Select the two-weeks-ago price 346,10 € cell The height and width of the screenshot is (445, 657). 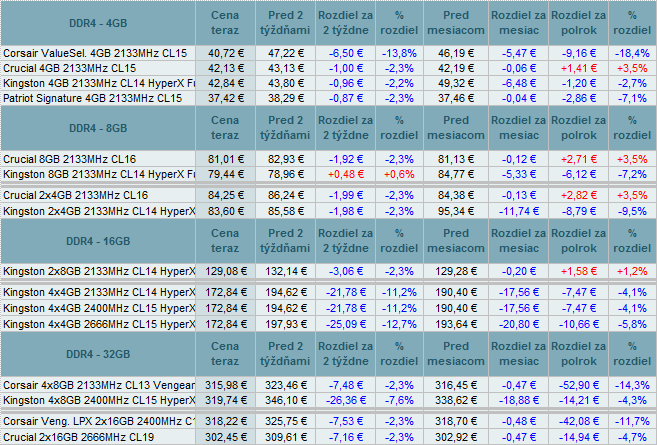coord(285,400)
